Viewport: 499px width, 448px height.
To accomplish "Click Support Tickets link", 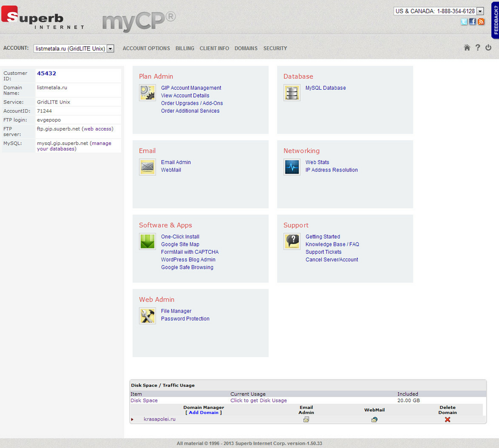I will click(x=323, y=252).
